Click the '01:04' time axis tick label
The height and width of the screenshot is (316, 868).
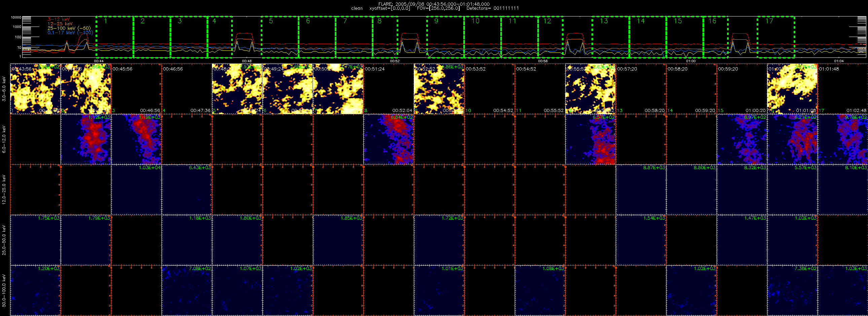click(839, 61)
